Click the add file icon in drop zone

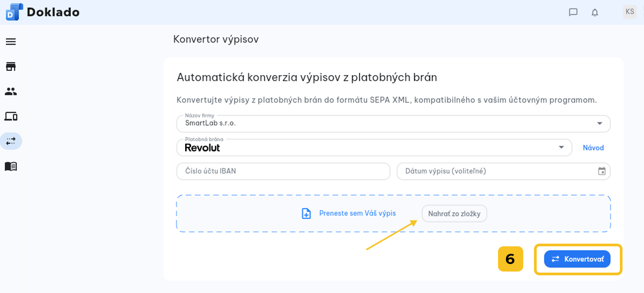pos(306,214)
